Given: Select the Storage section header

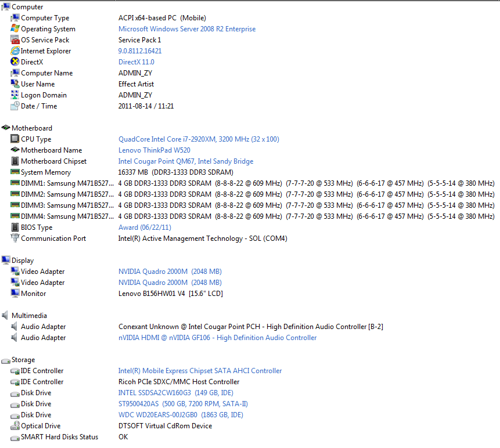Looking at the screenshot, I should [23, 360].
